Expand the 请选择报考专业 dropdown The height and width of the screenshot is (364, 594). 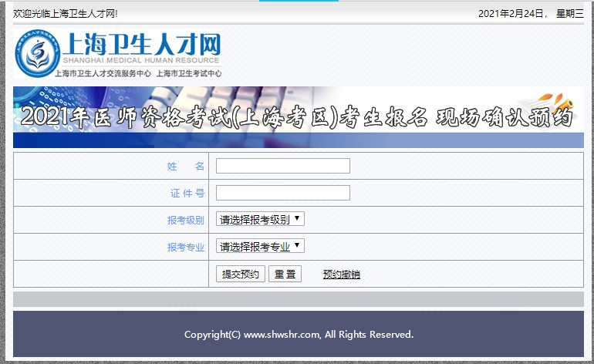[261, 247]
